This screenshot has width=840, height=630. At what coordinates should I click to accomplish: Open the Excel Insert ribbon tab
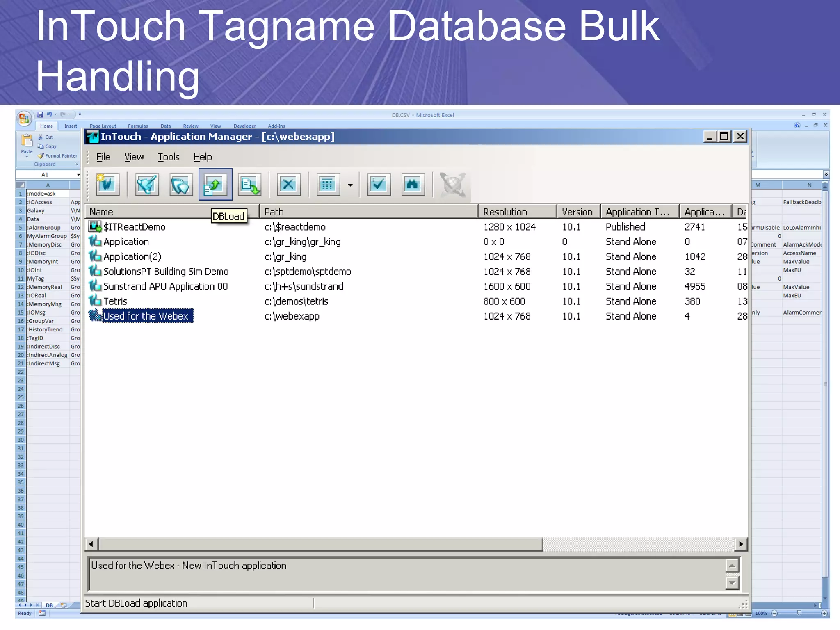click(x=71, y=126)
